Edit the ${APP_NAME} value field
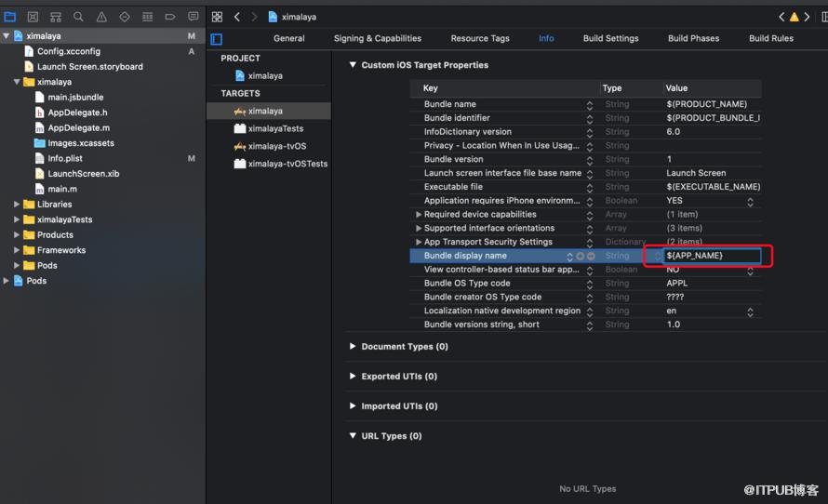Viewport: 828px width, 504px height. [x=712, y=256]
